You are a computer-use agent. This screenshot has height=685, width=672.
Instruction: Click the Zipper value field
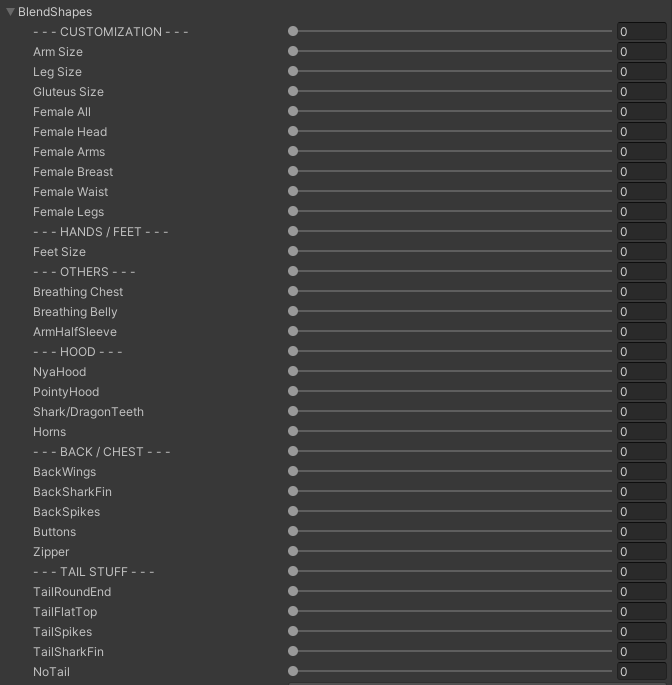(641, 552)
